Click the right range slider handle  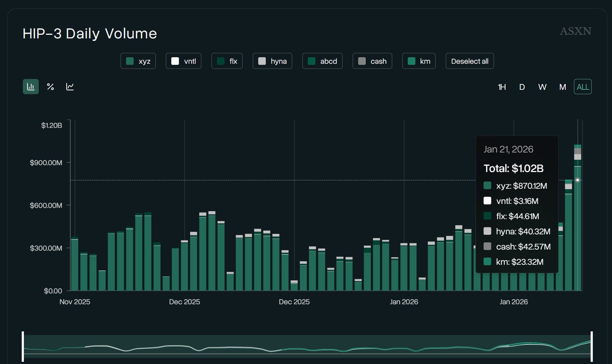(592, 346)
